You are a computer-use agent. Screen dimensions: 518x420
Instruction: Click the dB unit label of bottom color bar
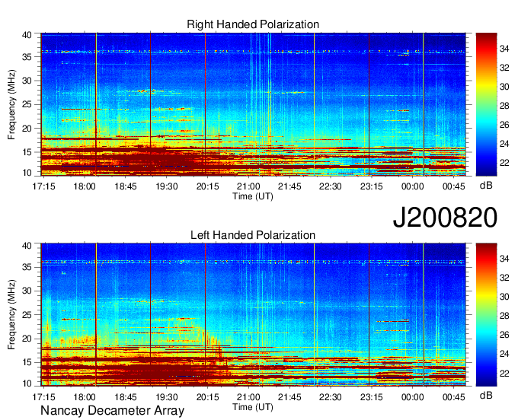tap(486, 395)
